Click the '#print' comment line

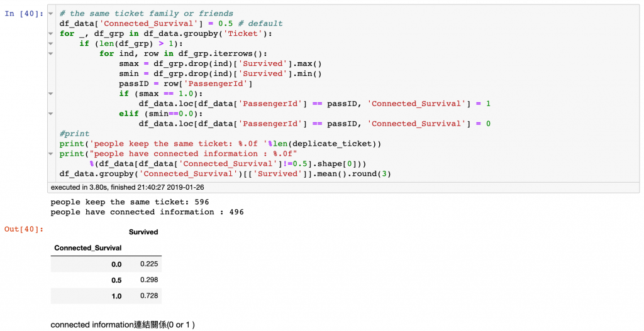(x=74, y=134)
